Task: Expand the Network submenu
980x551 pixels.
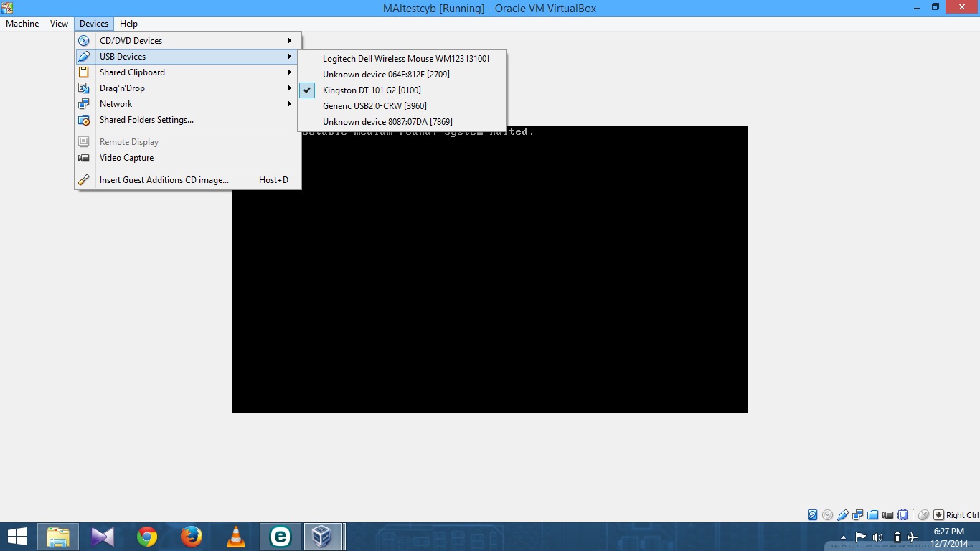Action: click(x=188, y=104)
